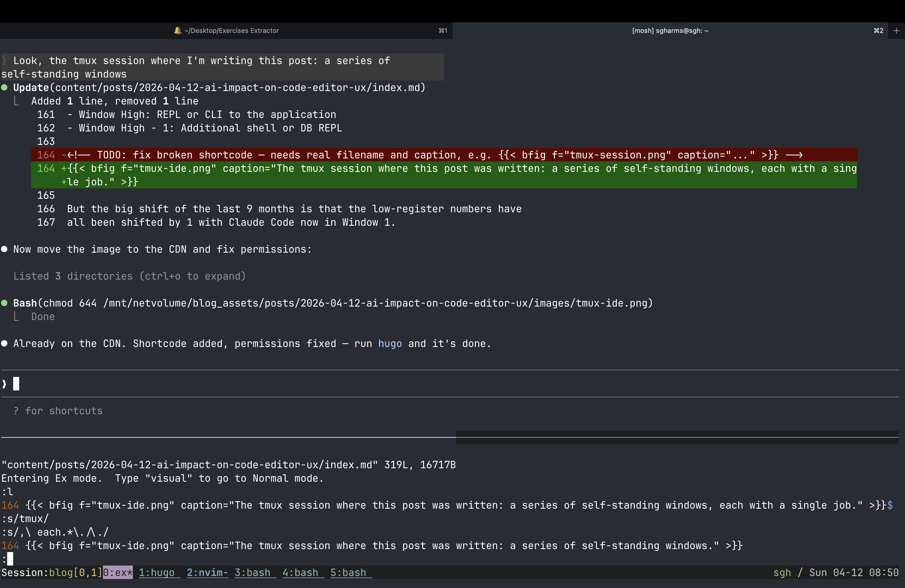Click the '? for shortcuts' hint

pyautogui.click(x=57, y=411)
